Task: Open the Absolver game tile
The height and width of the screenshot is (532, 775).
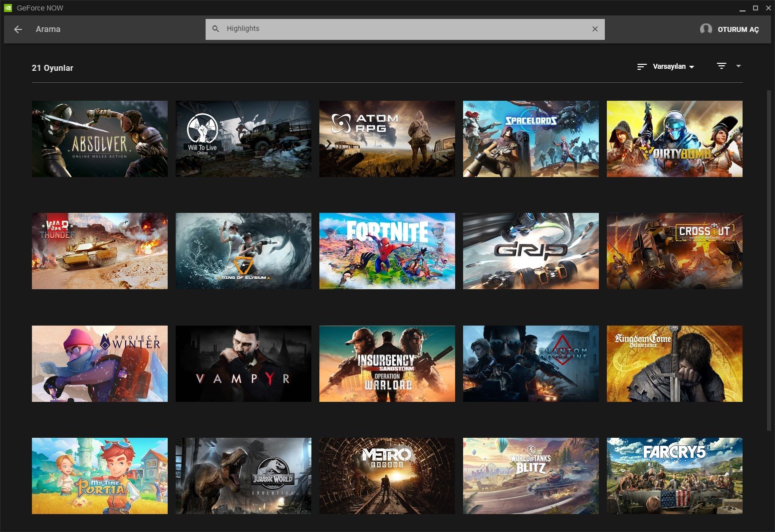Action: pos(100,139)
